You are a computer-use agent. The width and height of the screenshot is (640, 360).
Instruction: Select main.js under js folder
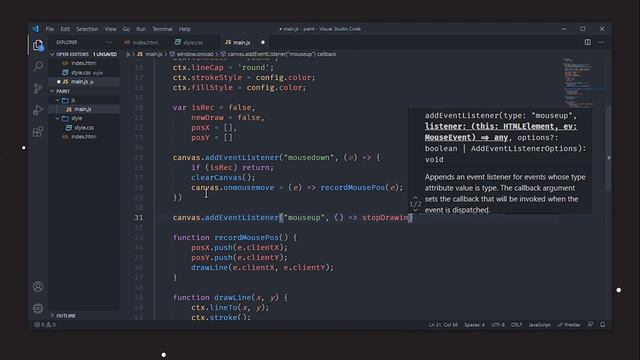pos(84,109)
